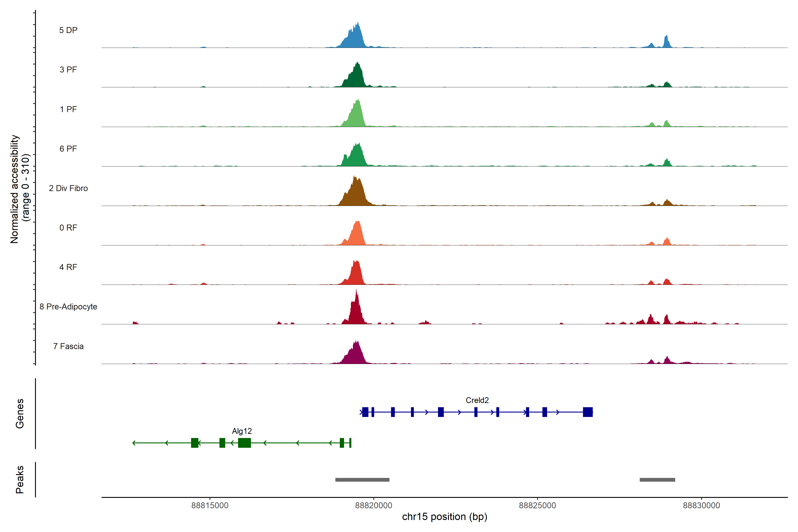Click the last Creld2 exon block
The image size is (798, 532).
[588, 412]
